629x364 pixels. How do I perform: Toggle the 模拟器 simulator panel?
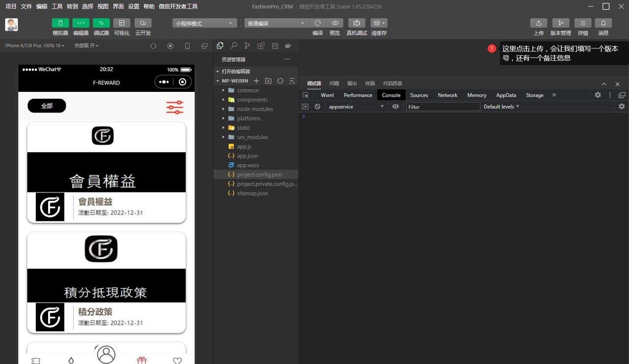coord(60,23)
